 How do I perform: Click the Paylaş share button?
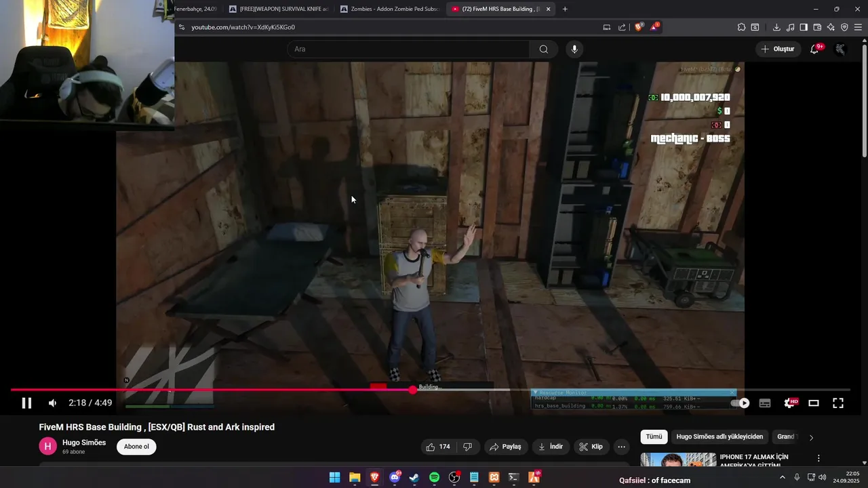point(506,447)
